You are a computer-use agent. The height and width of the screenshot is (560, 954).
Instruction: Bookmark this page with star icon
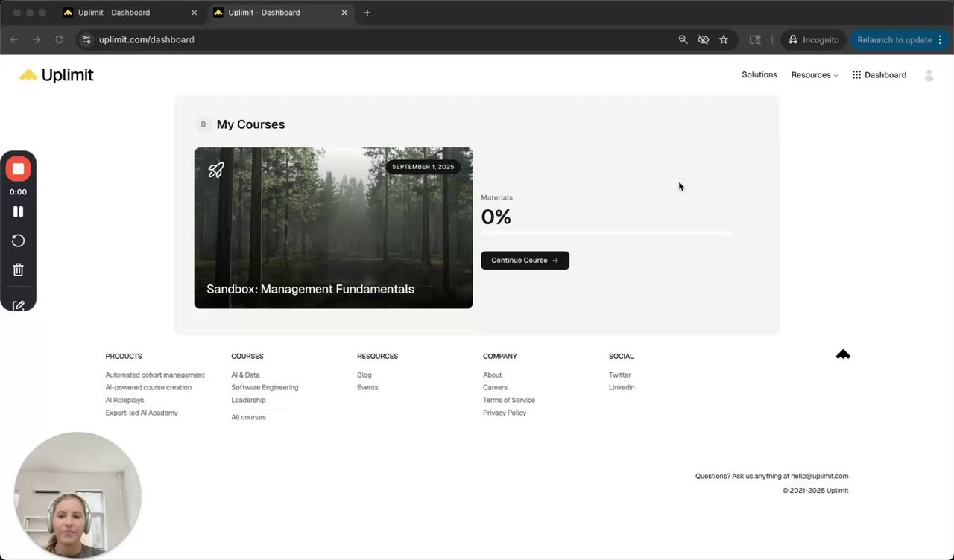(x=724, y=40)
